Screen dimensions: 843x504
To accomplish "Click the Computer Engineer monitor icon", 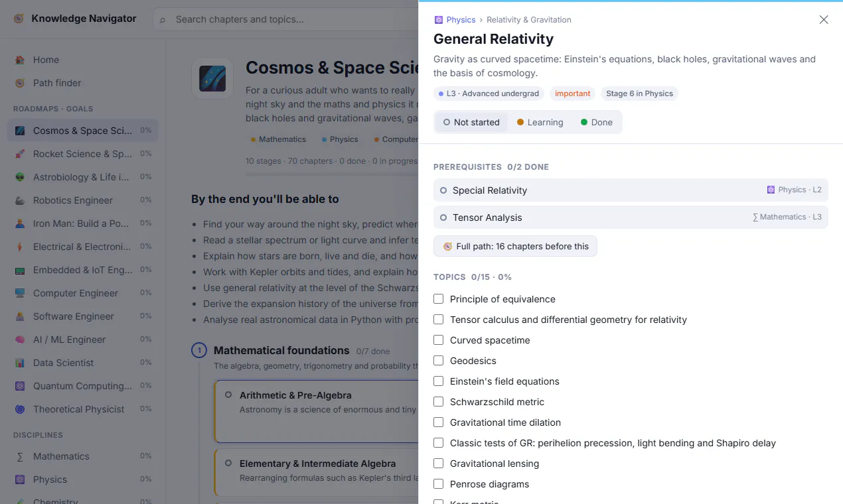I will 20,293.
